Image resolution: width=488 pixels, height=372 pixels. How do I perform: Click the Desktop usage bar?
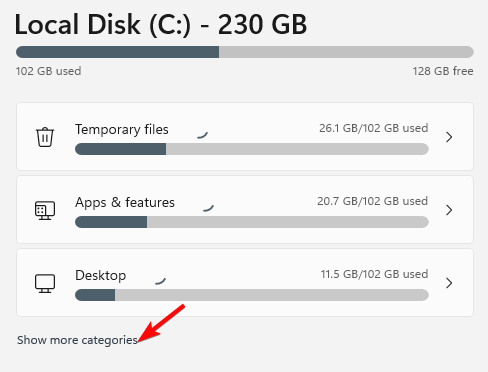[252, 295]
